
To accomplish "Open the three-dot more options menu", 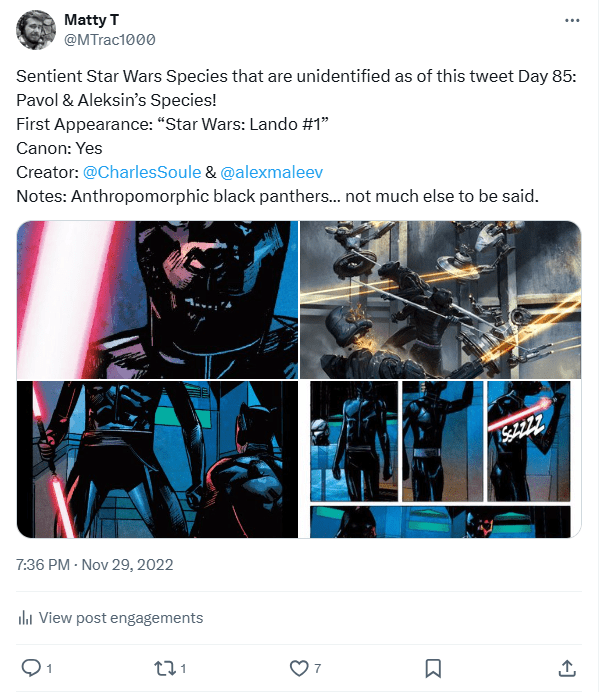I will 571,20.
